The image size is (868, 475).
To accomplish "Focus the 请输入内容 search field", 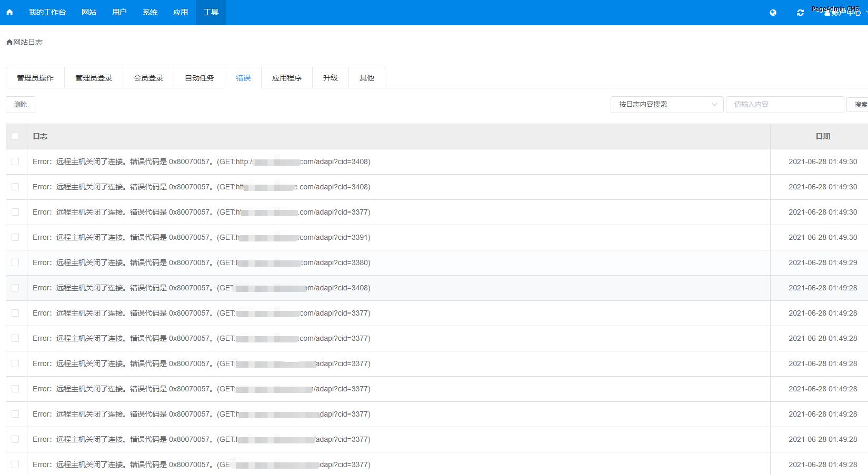I will pyautogui.click(x=785, y=105).
